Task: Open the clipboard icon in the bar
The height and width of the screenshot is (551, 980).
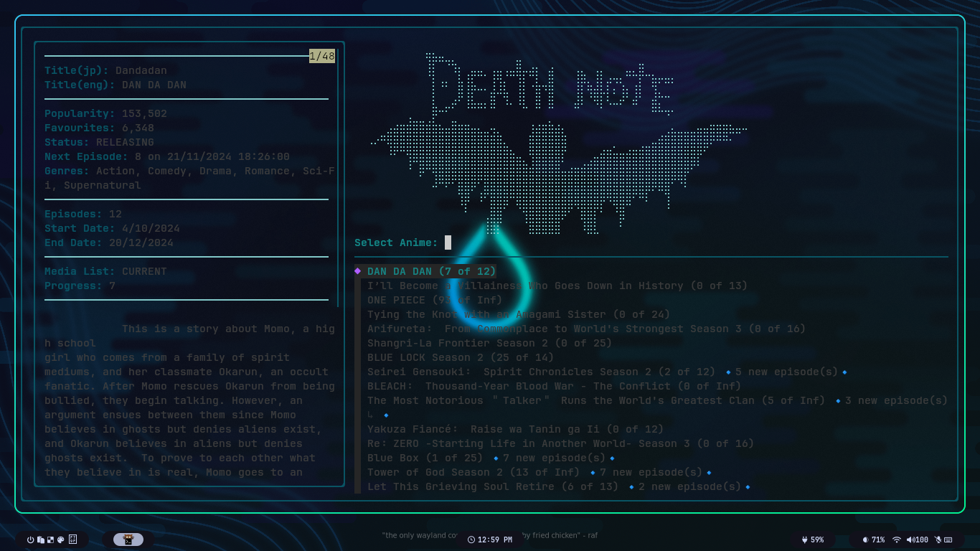Action: pyautogui.click(x=41, y=540)
